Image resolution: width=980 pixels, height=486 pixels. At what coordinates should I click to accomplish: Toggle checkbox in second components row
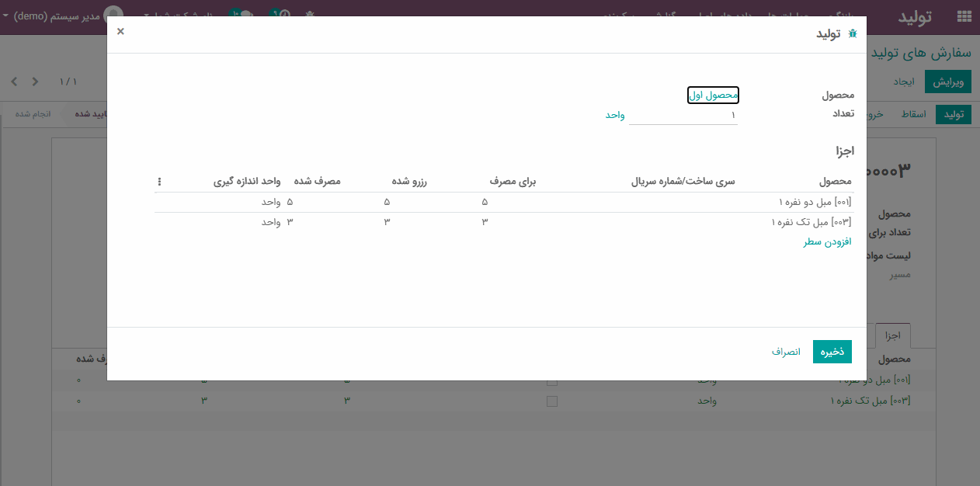(552, 401)
